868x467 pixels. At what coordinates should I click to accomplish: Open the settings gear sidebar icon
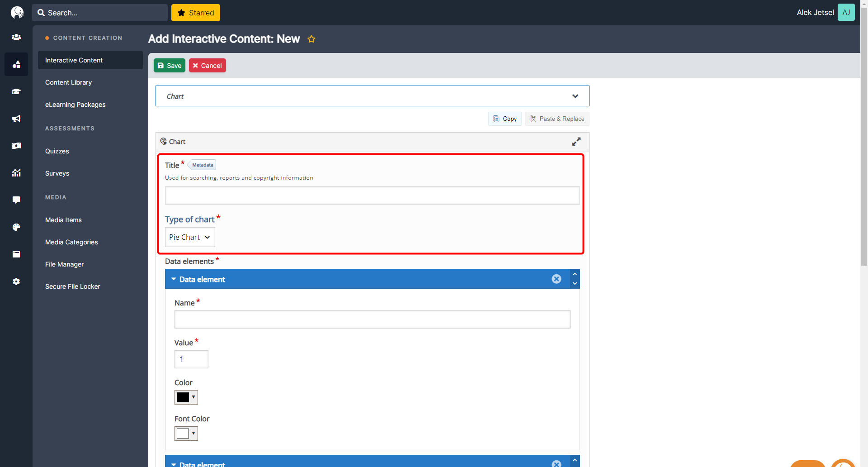16,281
